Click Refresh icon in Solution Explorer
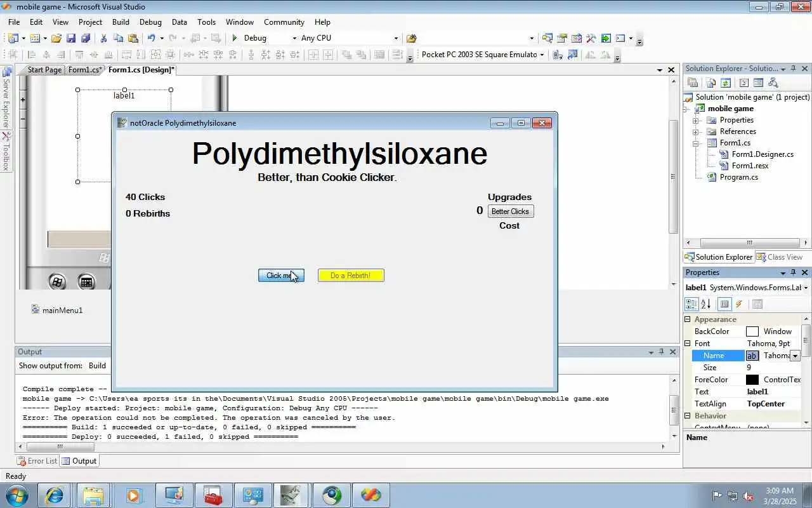This screenshot has height=508, width=812. tap(726, 83)
